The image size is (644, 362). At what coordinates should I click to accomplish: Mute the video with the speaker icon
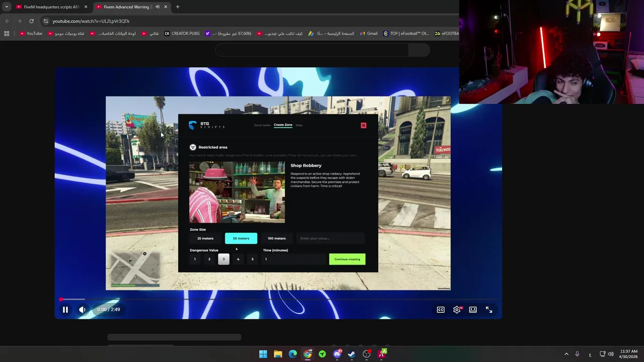[x=82, y=310]
